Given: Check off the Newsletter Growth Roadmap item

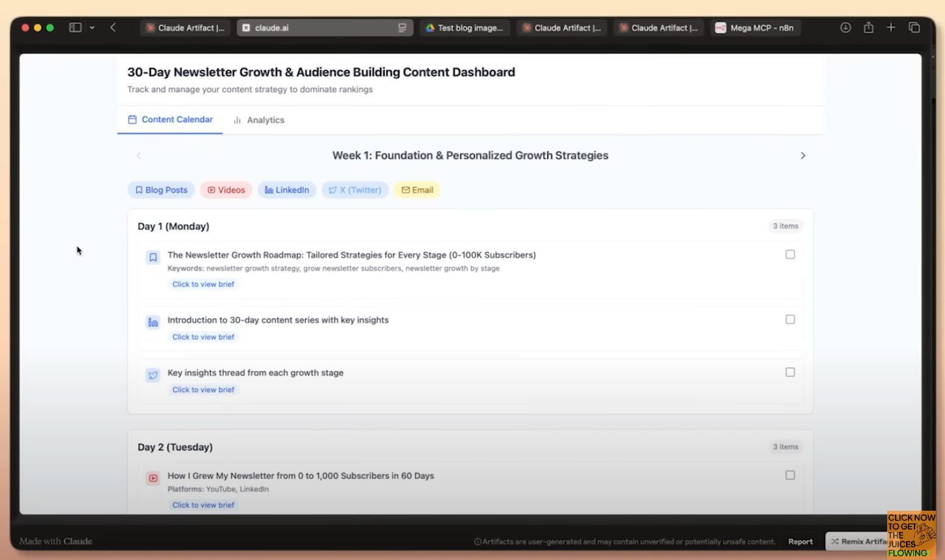Looking at the screenshot, I should pos(790,254).
